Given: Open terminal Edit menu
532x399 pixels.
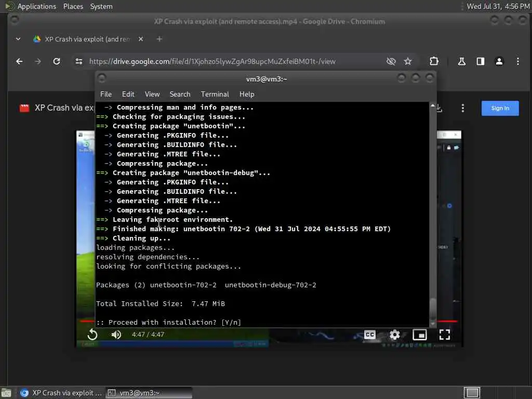Looking at the screenshot, I should [128, 95].
